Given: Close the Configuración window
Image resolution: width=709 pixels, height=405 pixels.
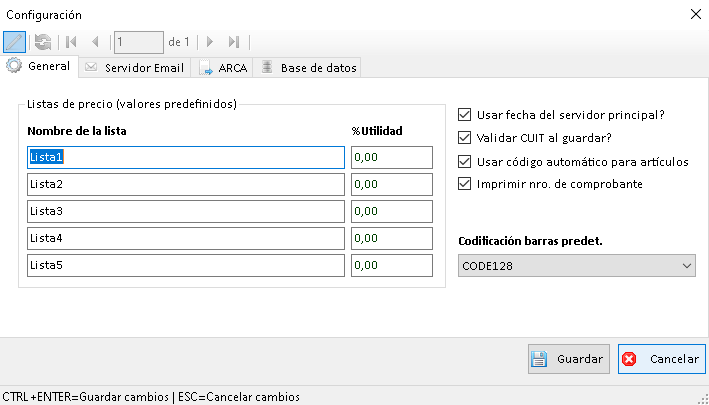Looking at the screenshot, I should [x=695, y=15].
